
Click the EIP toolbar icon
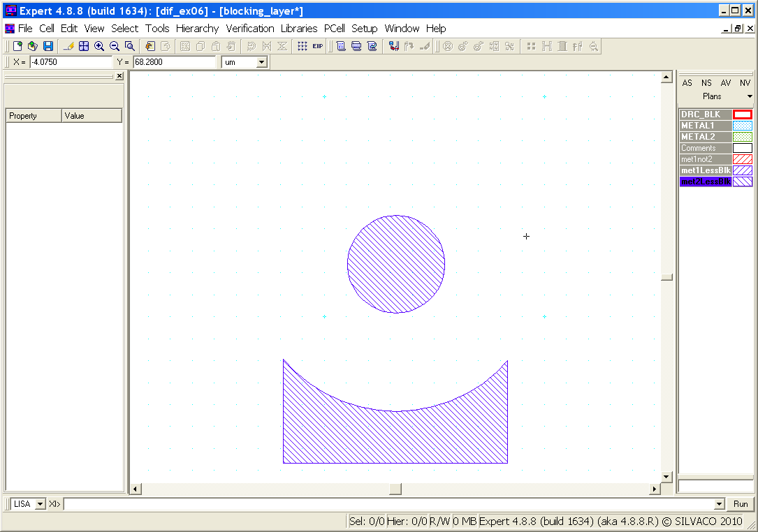click(318, 46)
